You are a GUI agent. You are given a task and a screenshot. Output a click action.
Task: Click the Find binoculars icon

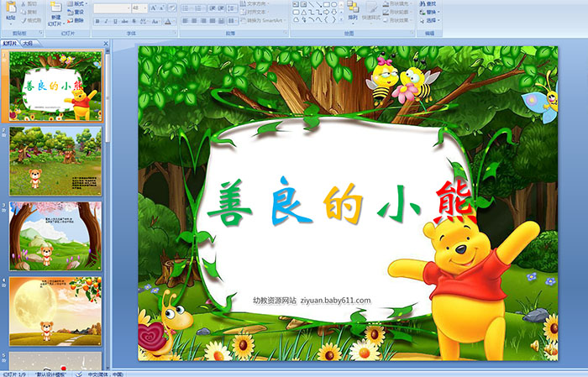(428, 3)
